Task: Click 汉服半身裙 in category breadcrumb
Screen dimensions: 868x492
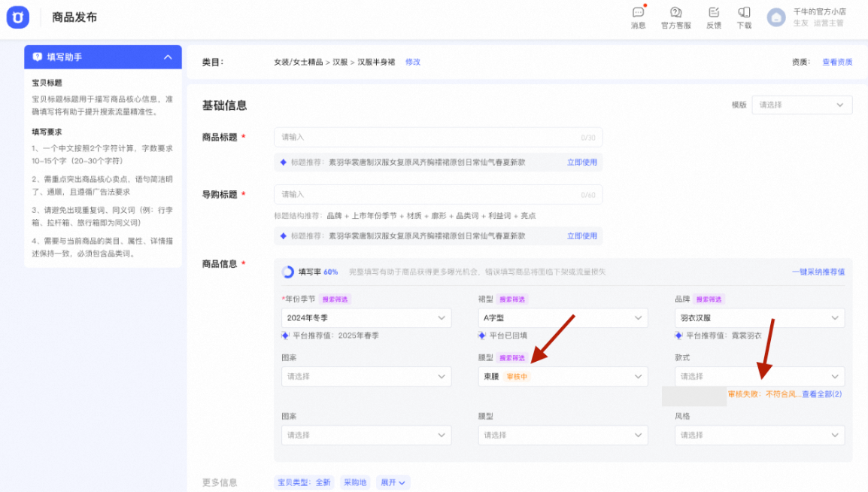Action: coord(376,62)
